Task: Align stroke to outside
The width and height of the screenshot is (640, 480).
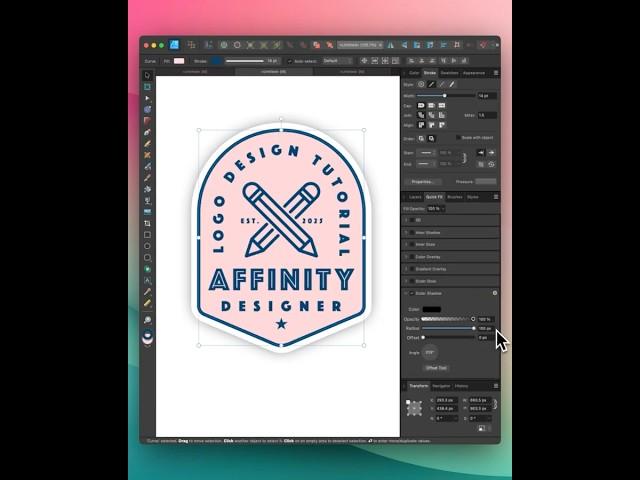Action: pos(441,125)
